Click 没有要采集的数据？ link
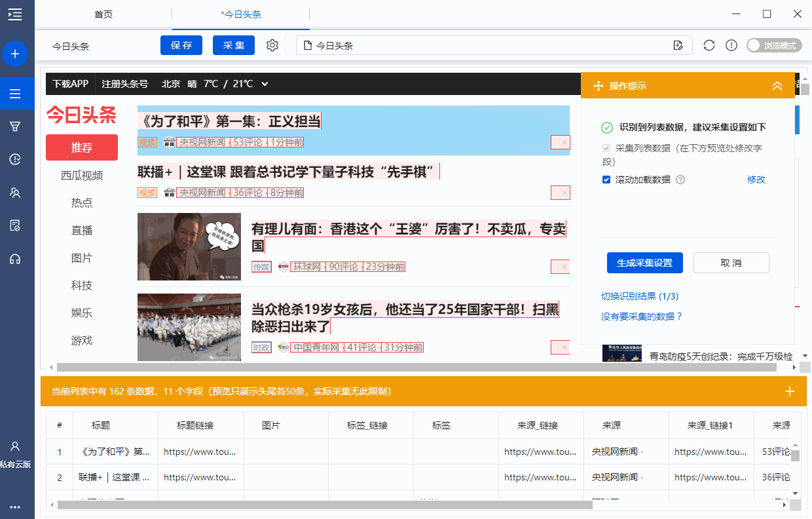 642,317
